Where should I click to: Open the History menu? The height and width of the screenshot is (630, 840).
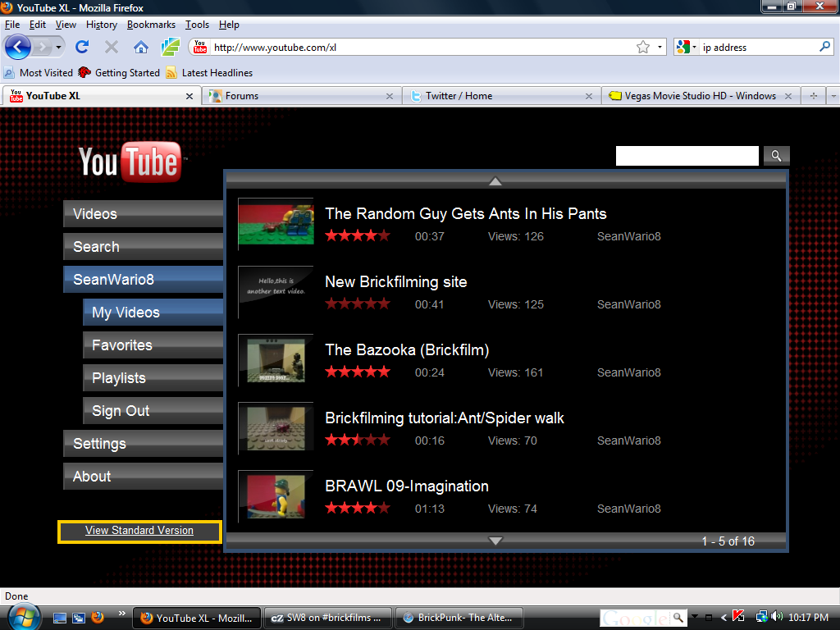(x=101, y=25)
